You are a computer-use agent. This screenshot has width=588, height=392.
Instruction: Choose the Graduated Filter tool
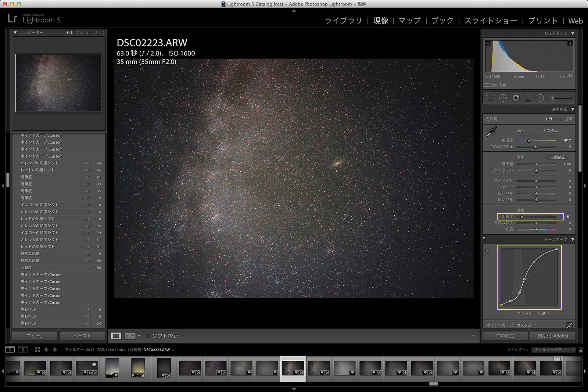[528, 98]
